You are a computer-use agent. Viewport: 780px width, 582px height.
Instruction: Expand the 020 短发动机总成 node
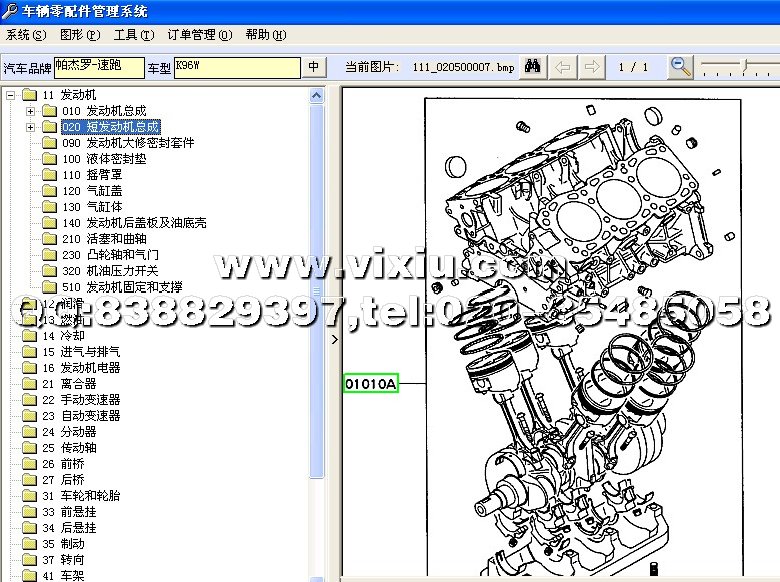31,127
